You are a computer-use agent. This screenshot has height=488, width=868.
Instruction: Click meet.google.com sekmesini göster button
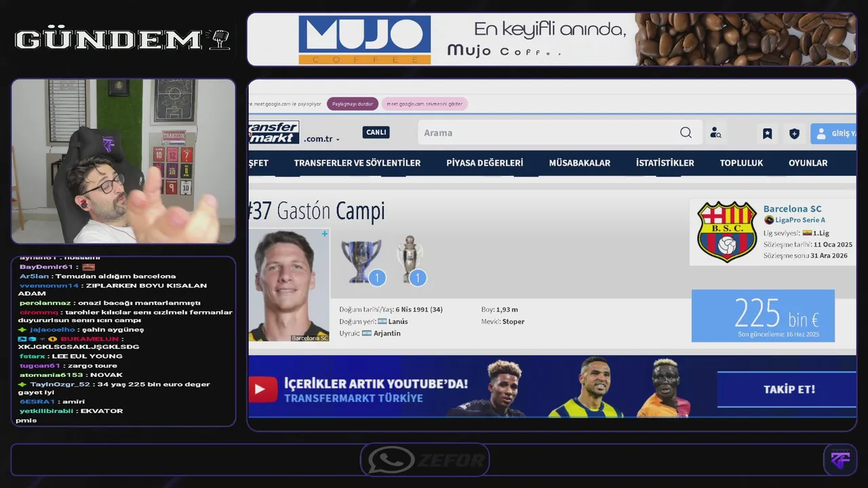click(x=425, y=104)
